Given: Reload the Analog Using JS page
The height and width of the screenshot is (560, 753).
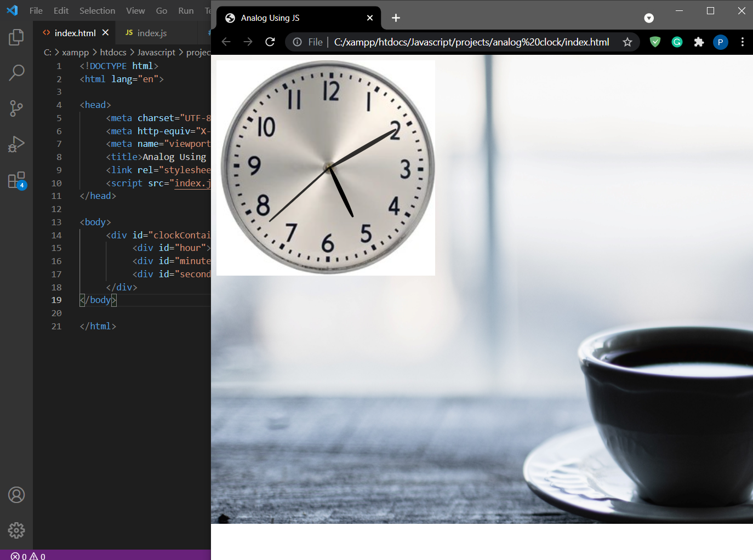Looking at the screenshot, I should 270,42.
